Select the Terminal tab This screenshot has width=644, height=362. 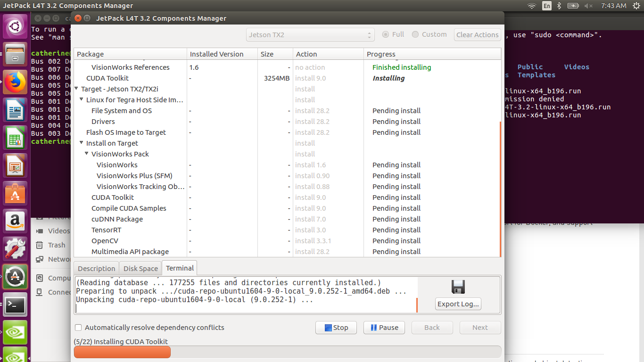180,268
